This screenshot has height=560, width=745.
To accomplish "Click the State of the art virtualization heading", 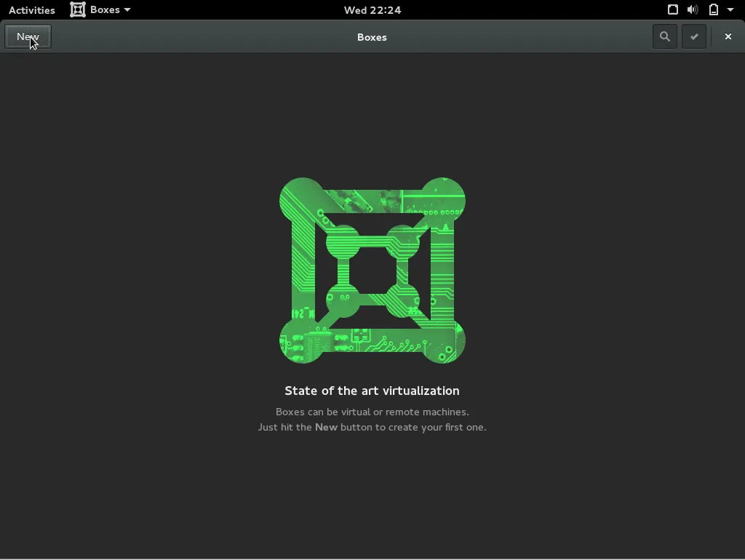I will (x=372, y=391).
